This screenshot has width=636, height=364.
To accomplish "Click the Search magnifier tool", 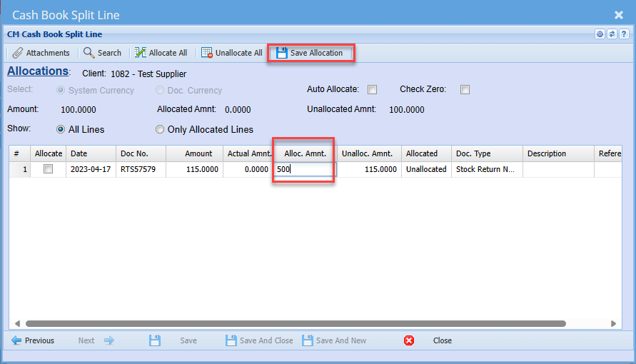I will pyautogui.click(x=102, y=53).
